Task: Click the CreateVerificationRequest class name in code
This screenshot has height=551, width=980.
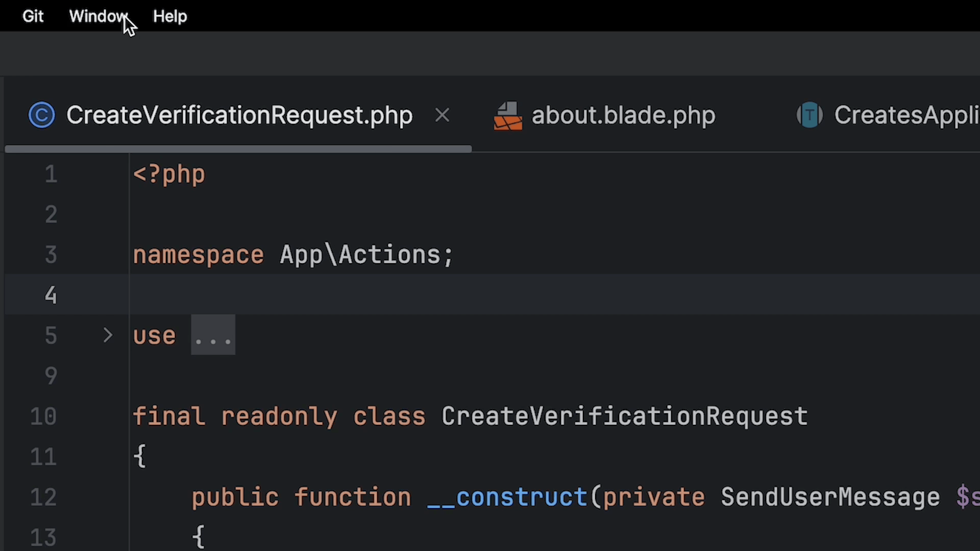Action: [x=624, y=416]
